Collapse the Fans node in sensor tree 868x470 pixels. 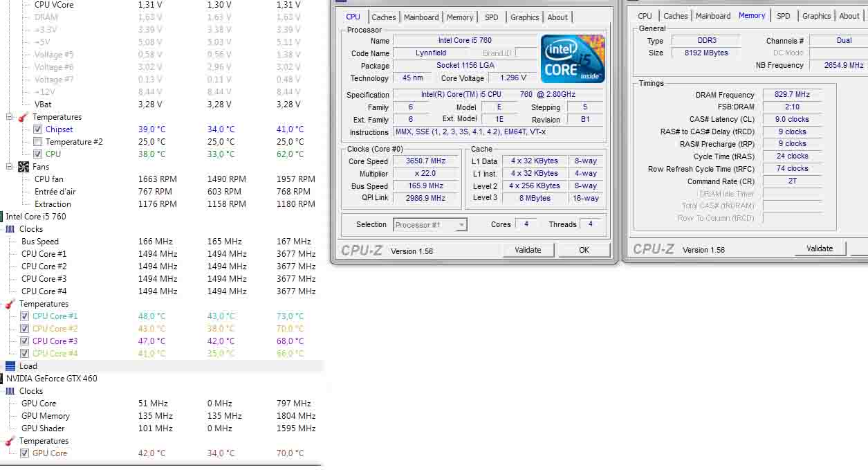10,167
